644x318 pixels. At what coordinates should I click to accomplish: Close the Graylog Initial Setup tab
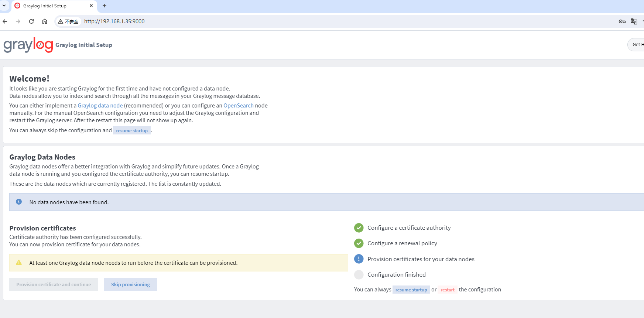(x=91, y=6)
